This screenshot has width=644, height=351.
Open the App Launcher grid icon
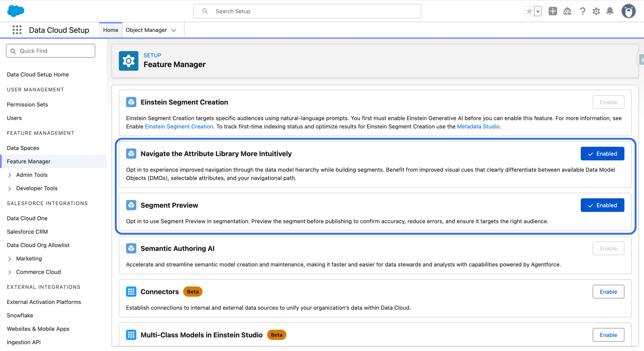(x=17, y=30)
